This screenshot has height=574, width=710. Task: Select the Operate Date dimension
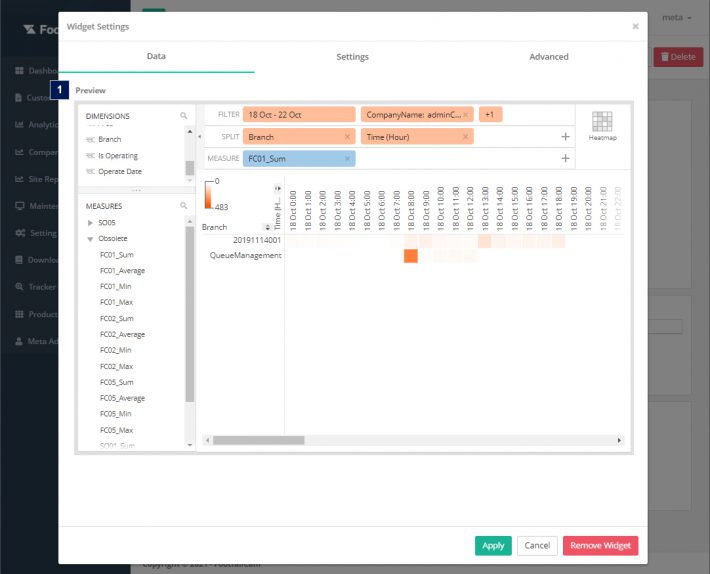(120, 172)
